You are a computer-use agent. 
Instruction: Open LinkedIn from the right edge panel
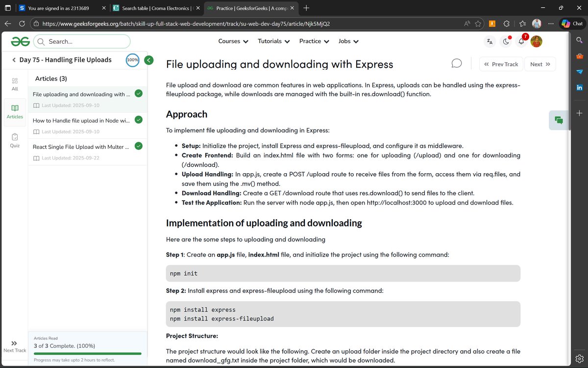pyautogui.click(x=579, y=87)
